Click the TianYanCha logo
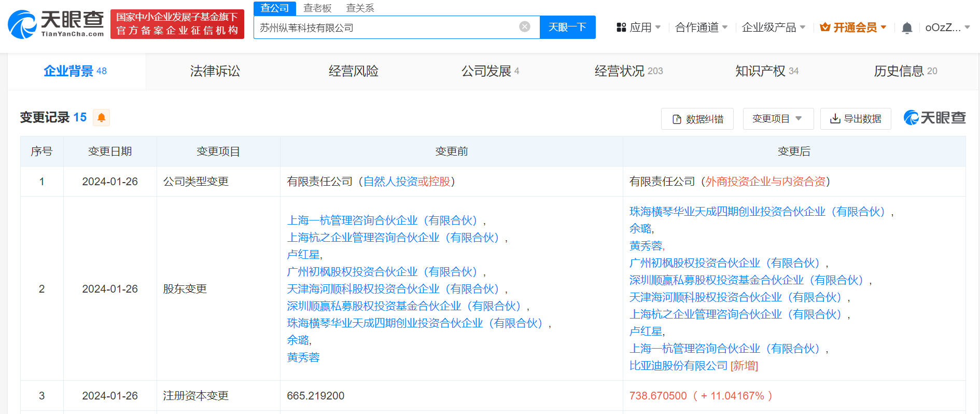The width and height of the screenshot is (980, 414). (55, 24)
